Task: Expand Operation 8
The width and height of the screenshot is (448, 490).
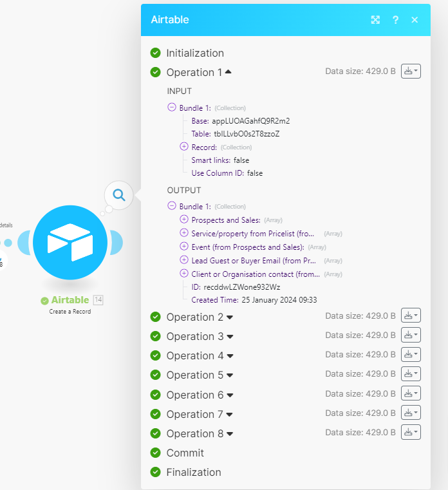Action: (x=230, y=434)
